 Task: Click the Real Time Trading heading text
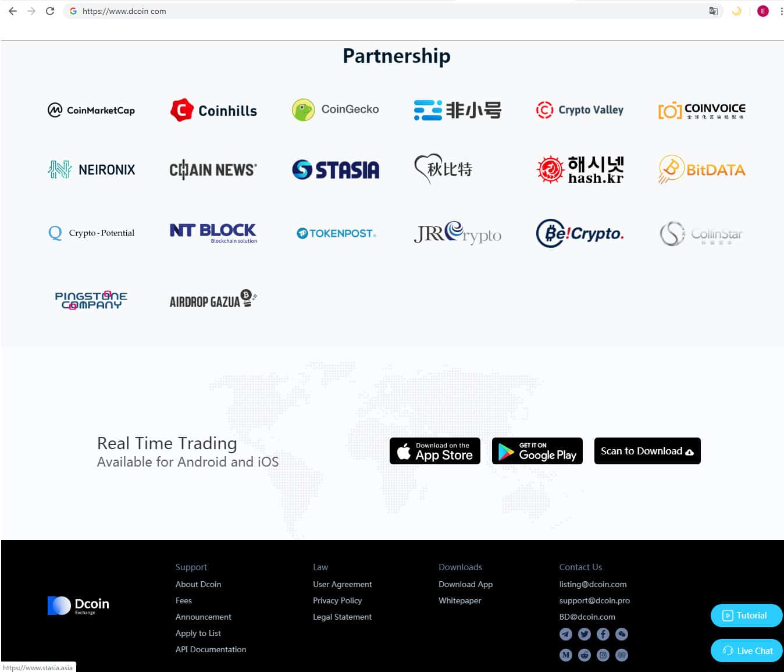[167, 443]
